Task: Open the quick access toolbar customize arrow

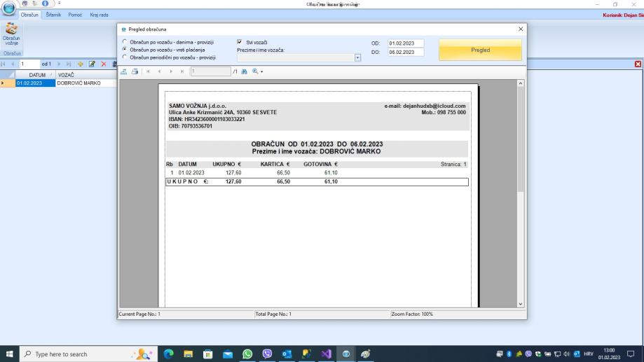Action: click(59, 4)
